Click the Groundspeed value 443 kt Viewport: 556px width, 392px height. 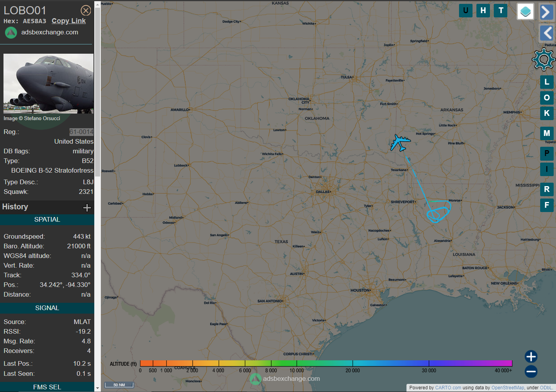(x=82, y=237)
